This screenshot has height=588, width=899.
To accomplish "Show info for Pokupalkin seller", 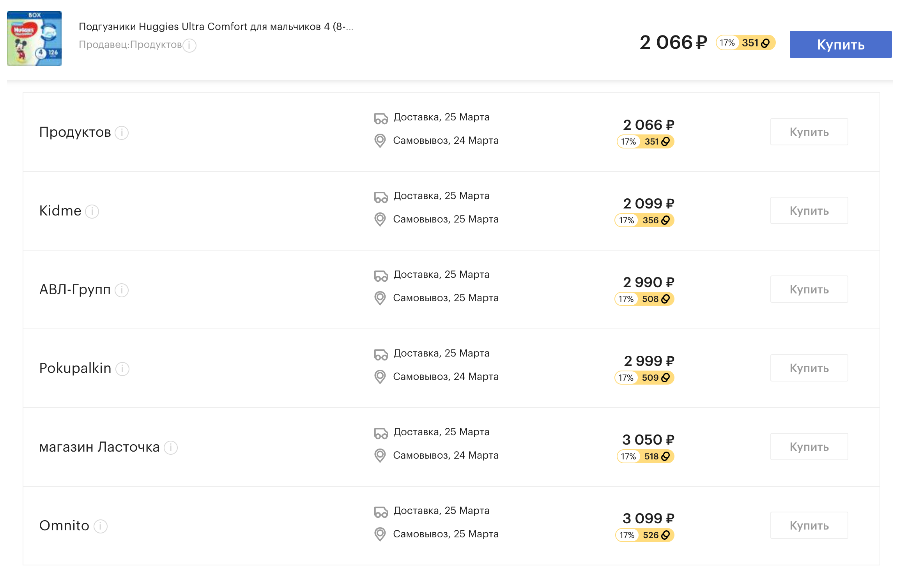I will (122, 369).
